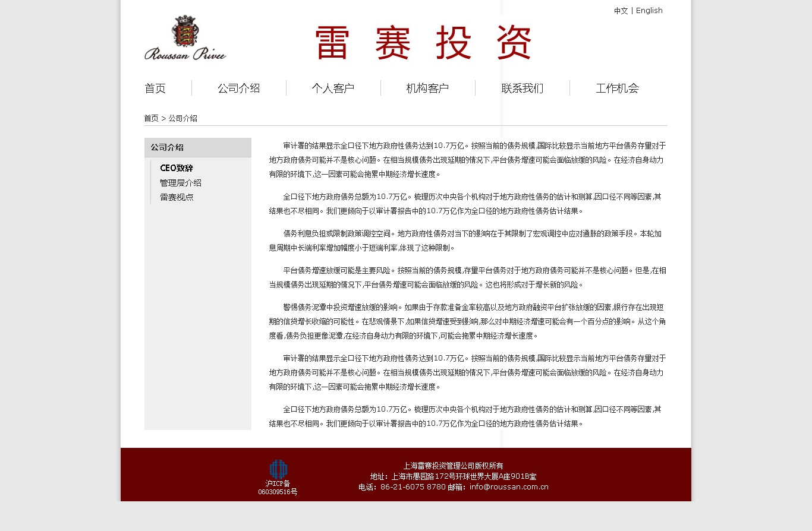This screenshot has height=531, width=812.
Task: Open 雷赛视点 in the sidebar
Action: [x=177, y=197]
